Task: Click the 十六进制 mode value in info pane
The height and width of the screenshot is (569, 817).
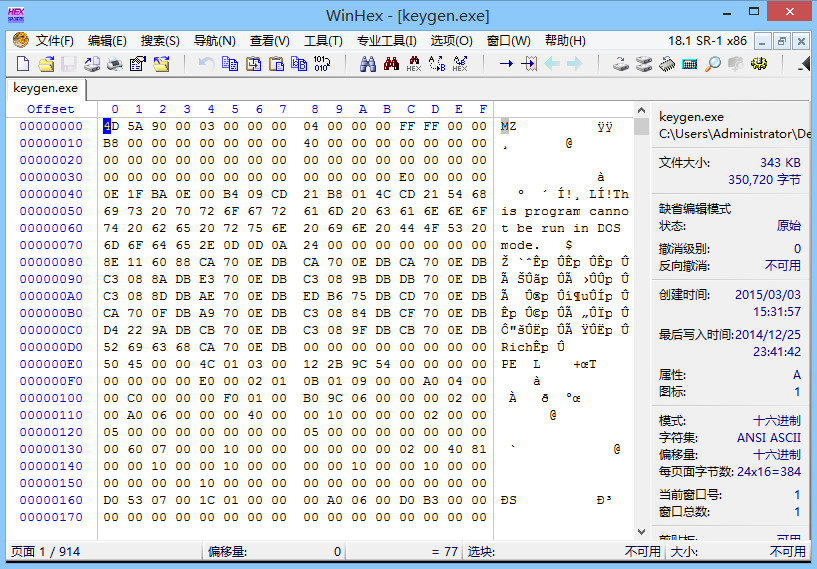Action: [x=776, y=421]
